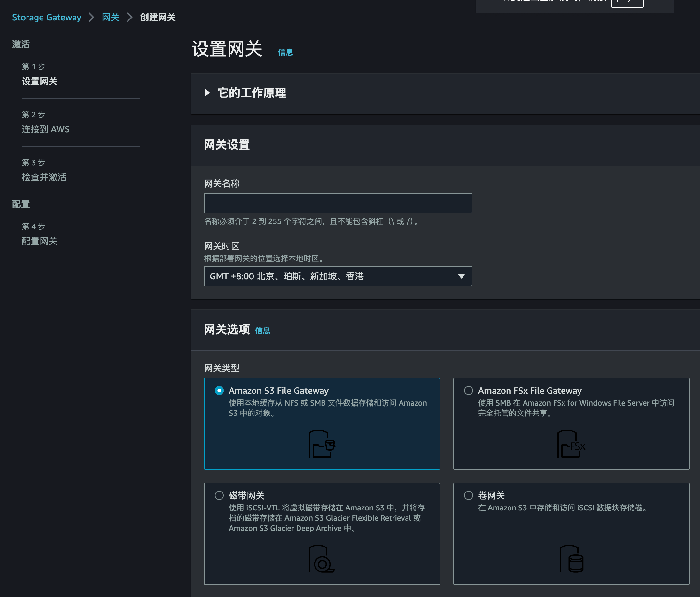Click the 创建网关 breadcrumb text
The width and height of the screenshot is (700, 597).
click(158, 17)
